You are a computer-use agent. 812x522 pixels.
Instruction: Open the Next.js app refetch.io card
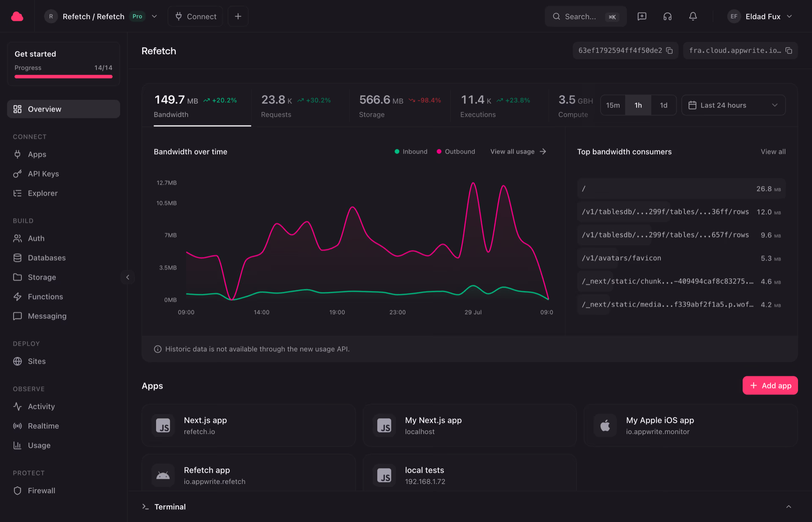point(249,425)
